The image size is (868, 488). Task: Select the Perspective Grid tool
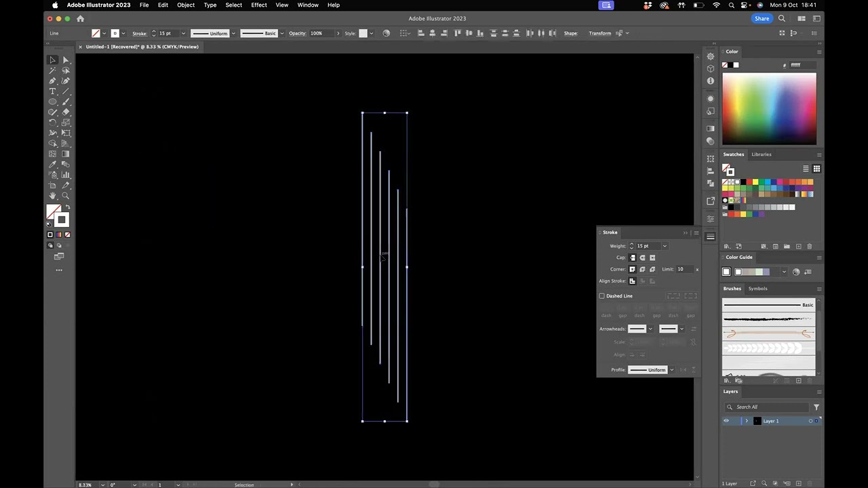(66, 144)
